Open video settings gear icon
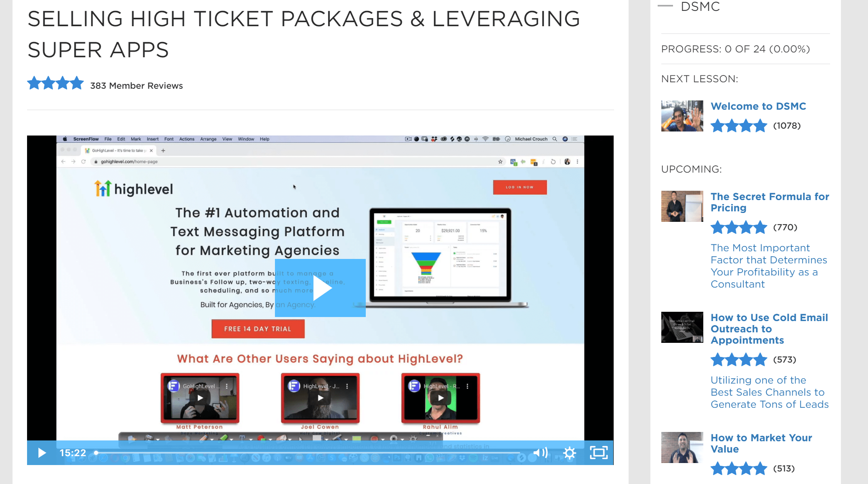The width and height of the screenshot is (868, 484). (570, 453)
